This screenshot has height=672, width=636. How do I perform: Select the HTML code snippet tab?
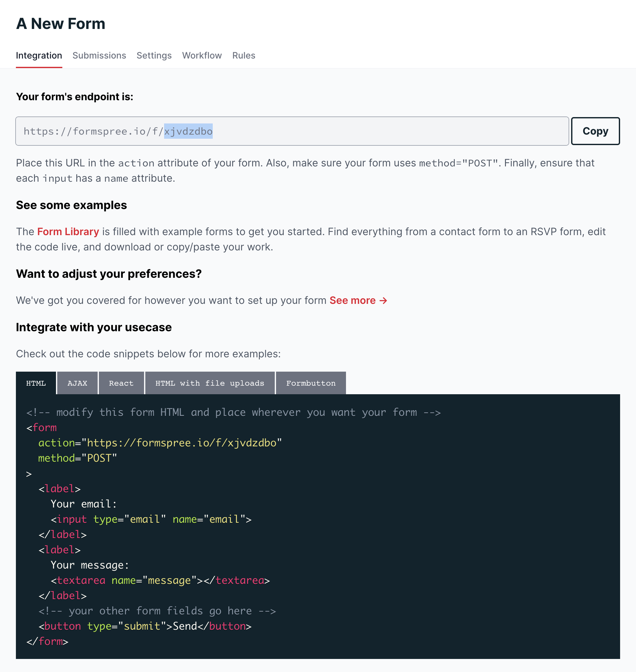click(36, 383)
